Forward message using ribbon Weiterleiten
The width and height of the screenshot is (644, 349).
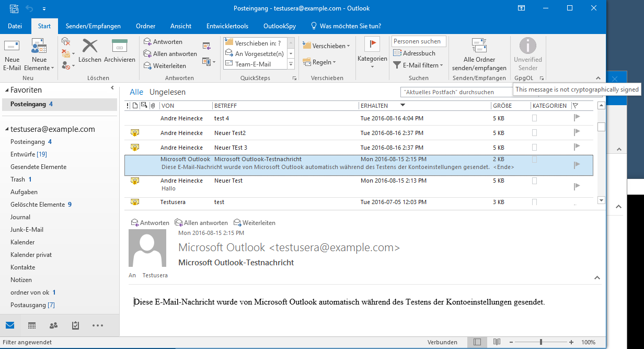click(x=165, y=66)
